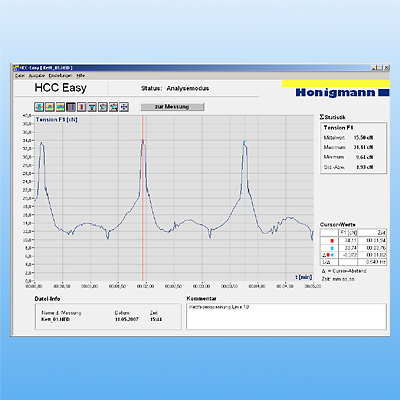Open the Einstellungen menu
This screenshot has height=400, width=400.
[x=60, y=76]
